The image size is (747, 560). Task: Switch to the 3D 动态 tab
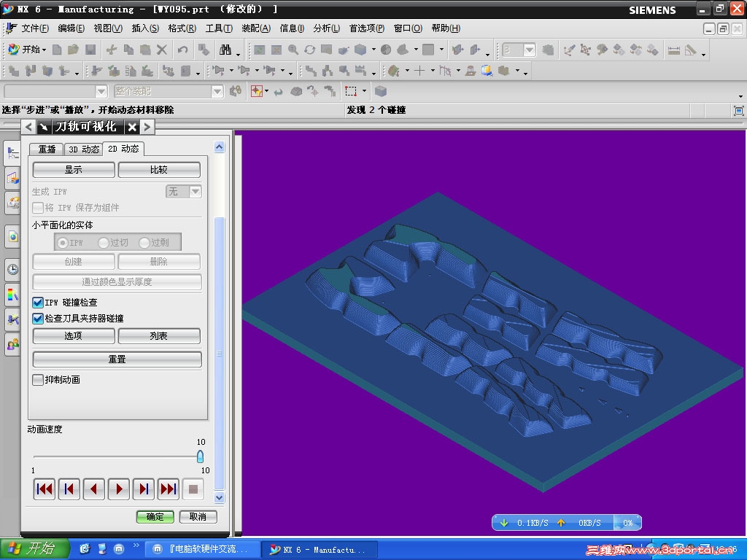[84, 149]
